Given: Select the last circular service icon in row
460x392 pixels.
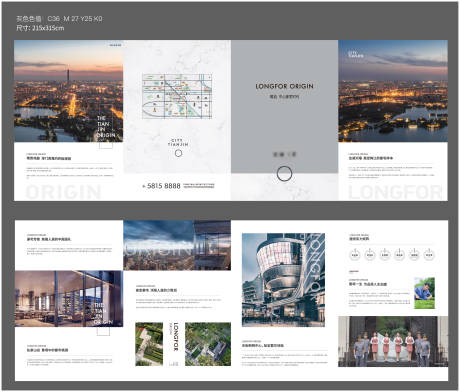Looking at the screenshot, I should (429, 255).
